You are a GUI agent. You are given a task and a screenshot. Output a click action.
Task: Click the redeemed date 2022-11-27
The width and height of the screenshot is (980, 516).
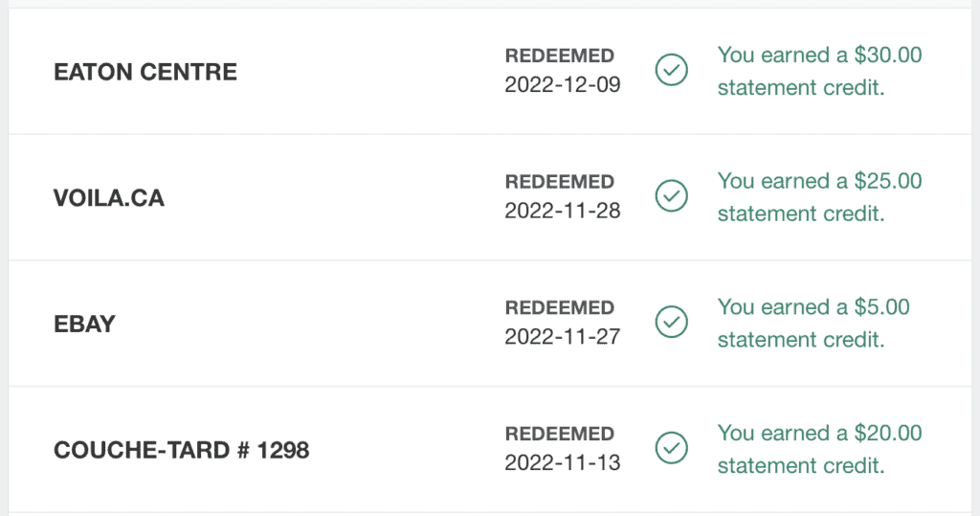coord(563,337)
